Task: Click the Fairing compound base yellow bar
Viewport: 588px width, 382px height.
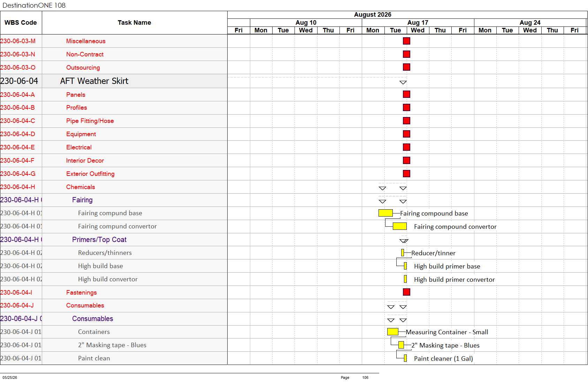Action: tap(386, 213)
